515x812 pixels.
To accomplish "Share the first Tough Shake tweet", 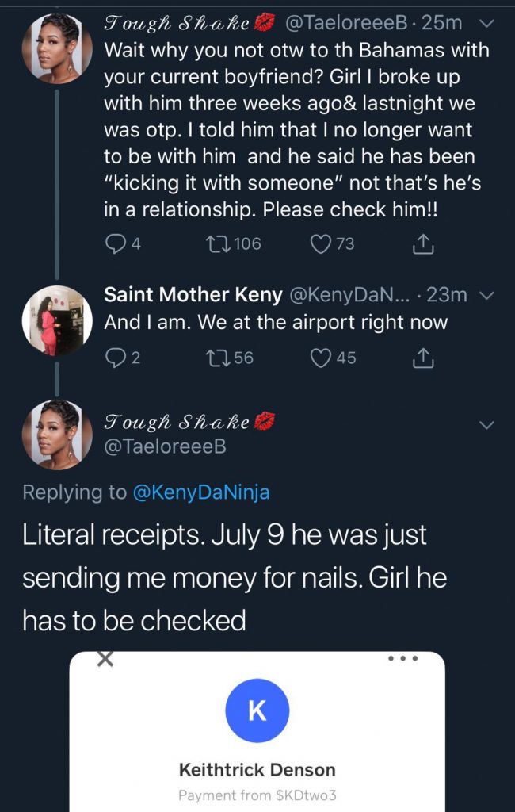I will tap(424, 244).
